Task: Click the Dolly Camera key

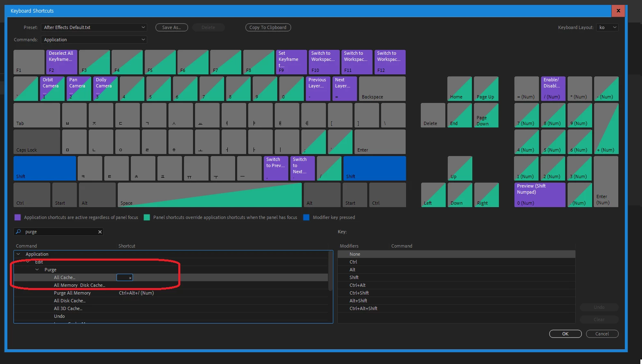Action: (106, 89)
